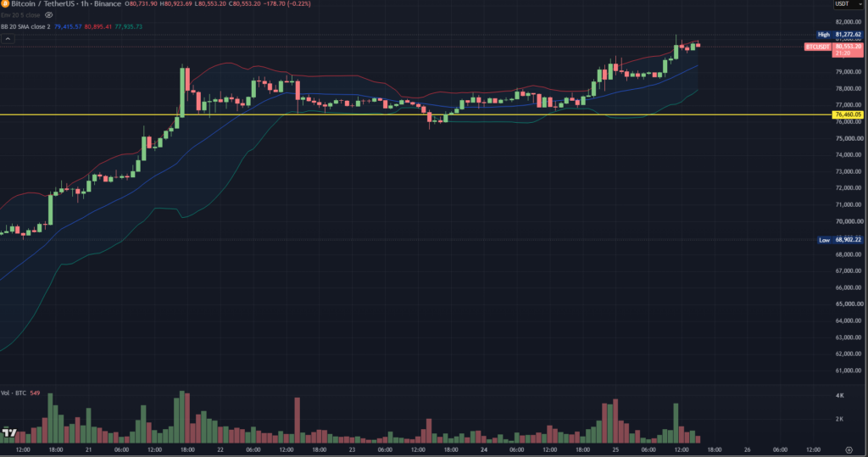868x457 pixels.
Task: Click the High 81,272.62 price label
Action: click(840, 35)
